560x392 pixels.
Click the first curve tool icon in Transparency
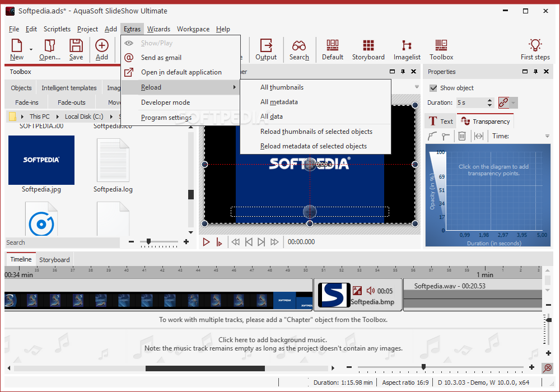(x=432, y=136)
